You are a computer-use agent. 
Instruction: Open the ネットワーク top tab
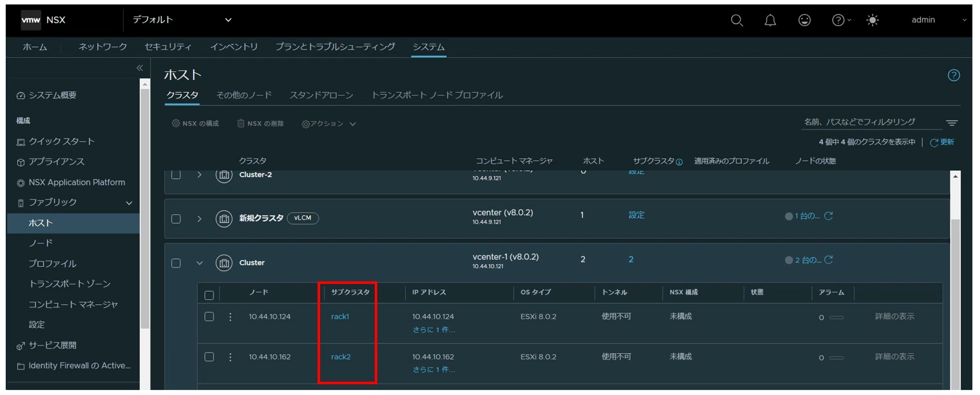pos(103,47)
